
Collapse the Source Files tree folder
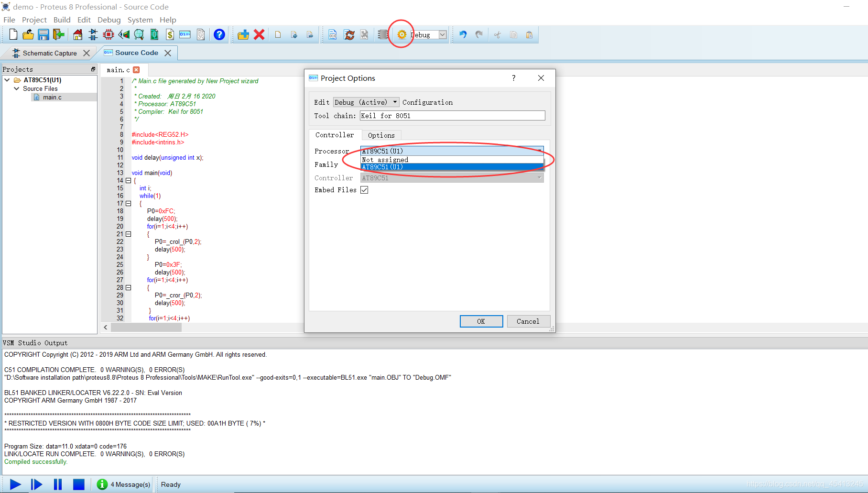coord(17,88)
